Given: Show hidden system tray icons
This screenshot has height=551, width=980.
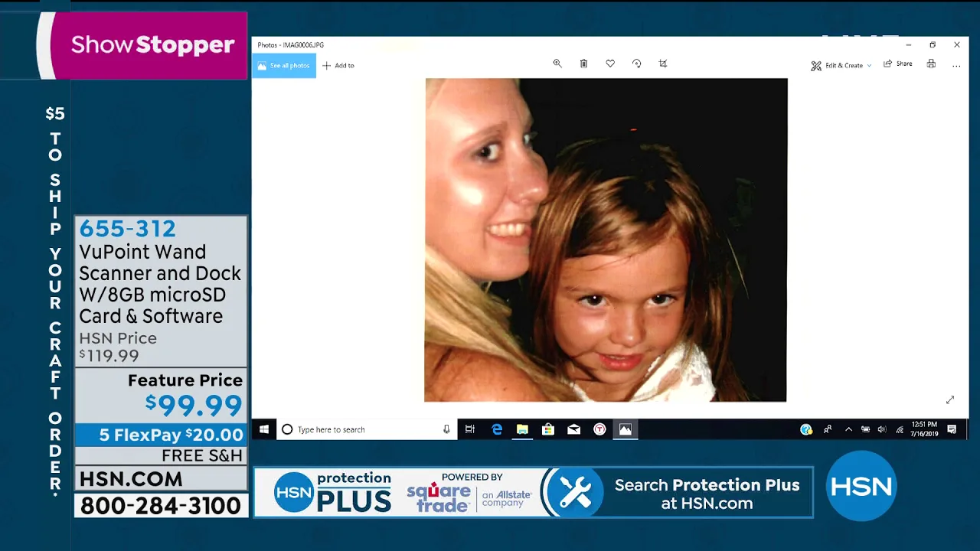Looking at the screenshot, I should coord(848,429).
